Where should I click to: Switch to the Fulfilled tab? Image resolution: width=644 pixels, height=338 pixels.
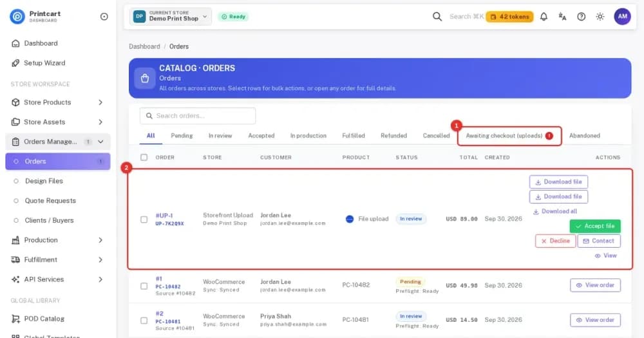353,136
